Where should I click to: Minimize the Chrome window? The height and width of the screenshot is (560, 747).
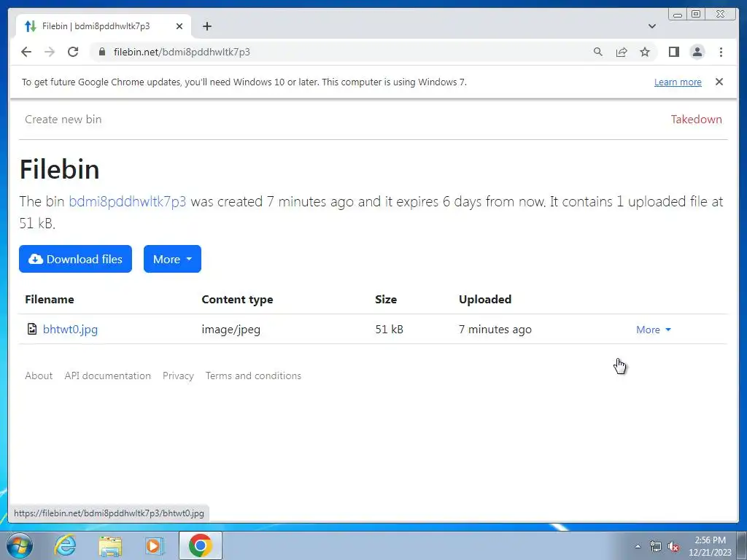pos(678,15)
